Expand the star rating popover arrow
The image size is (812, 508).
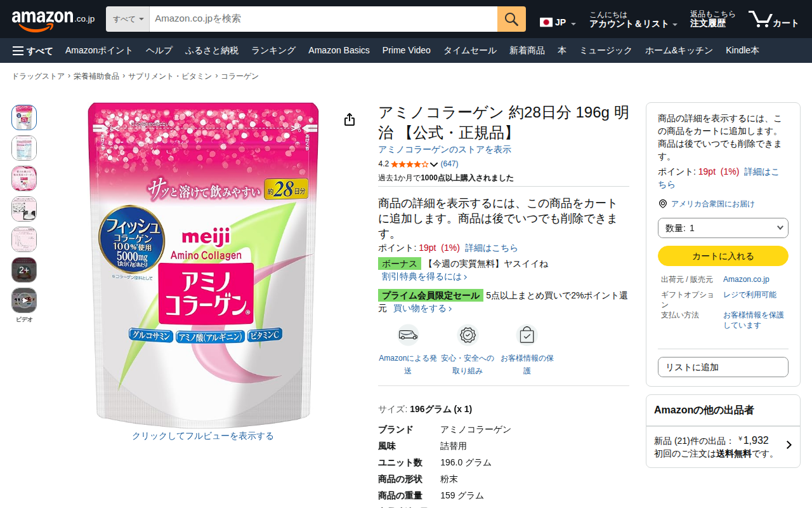(x=434, y=164)
